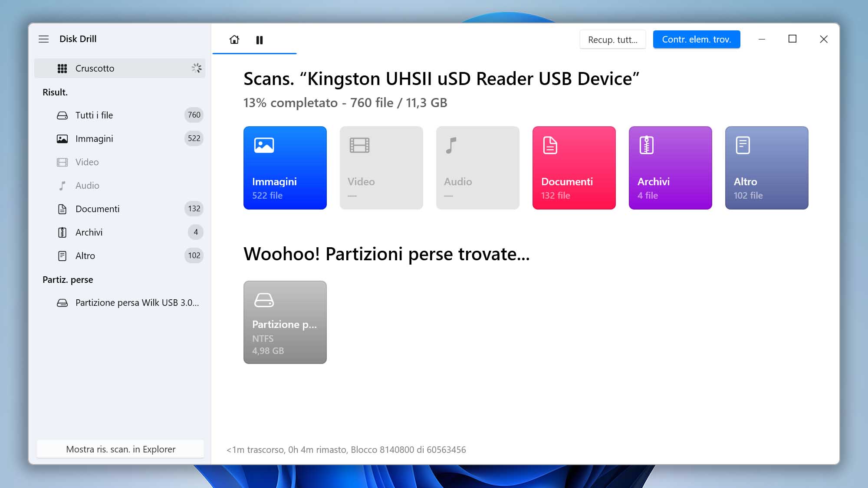Open the blue Immagini 522 file card

pos(285,168)
